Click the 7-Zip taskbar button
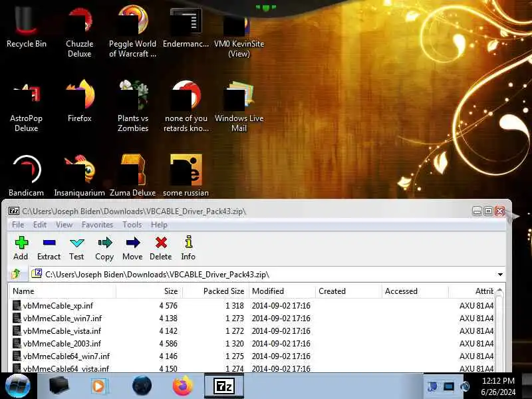532x399 pixels. point(224,386)
